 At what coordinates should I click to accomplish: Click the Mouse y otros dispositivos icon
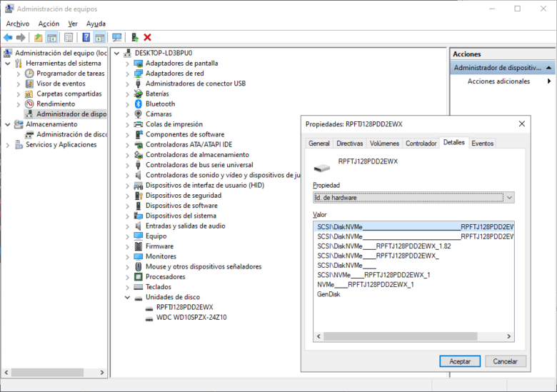click(139, 266)
